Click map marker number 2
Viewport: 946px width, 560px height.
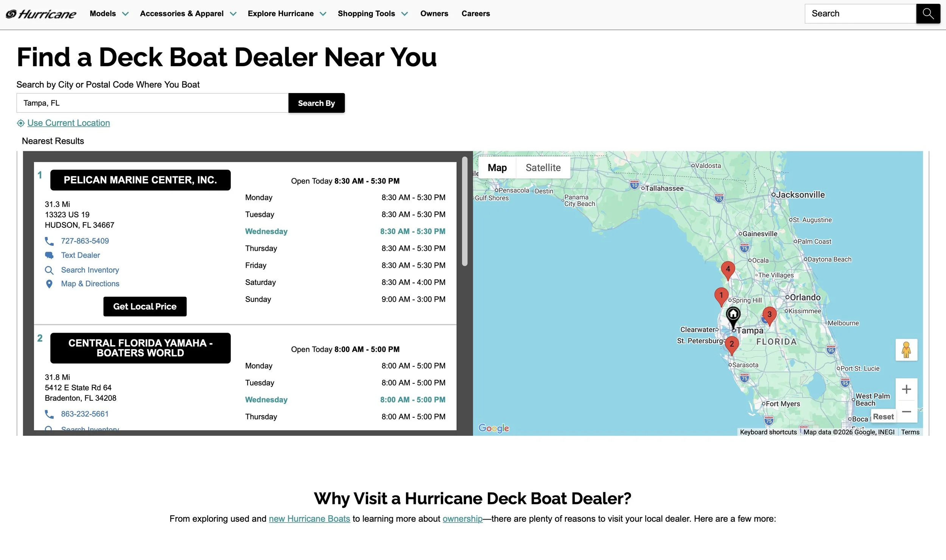click(x=731, y=344)
